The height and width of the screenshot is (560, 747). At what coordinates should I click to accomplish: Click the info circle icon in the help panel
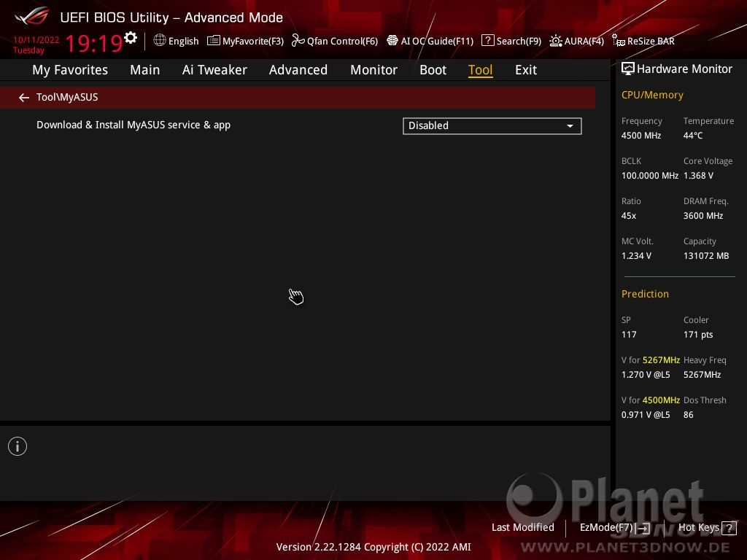[18, 446]
